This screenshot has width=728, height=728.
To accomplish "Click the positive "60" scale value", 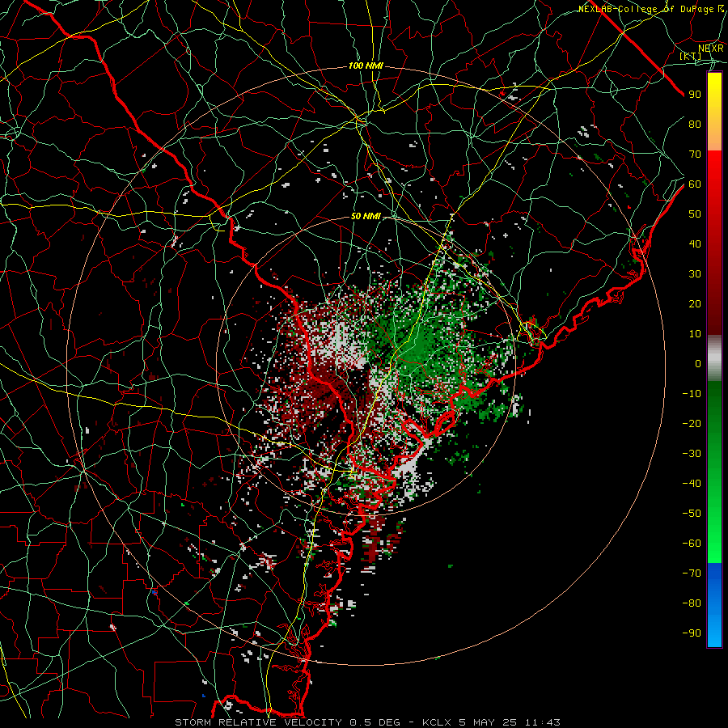I will click(695, 184).
